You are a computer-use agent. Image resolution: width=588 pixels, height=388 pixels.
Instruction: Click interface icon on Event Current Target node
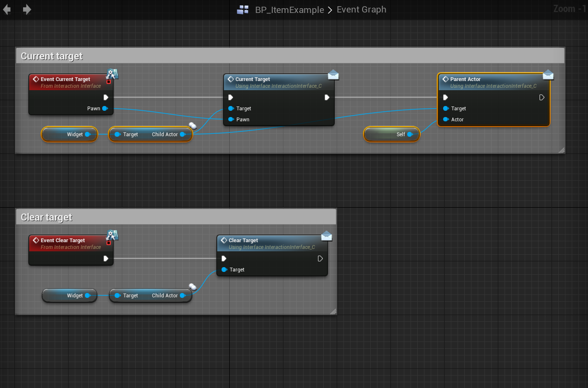pyautogui.click(x=113, y=74)
